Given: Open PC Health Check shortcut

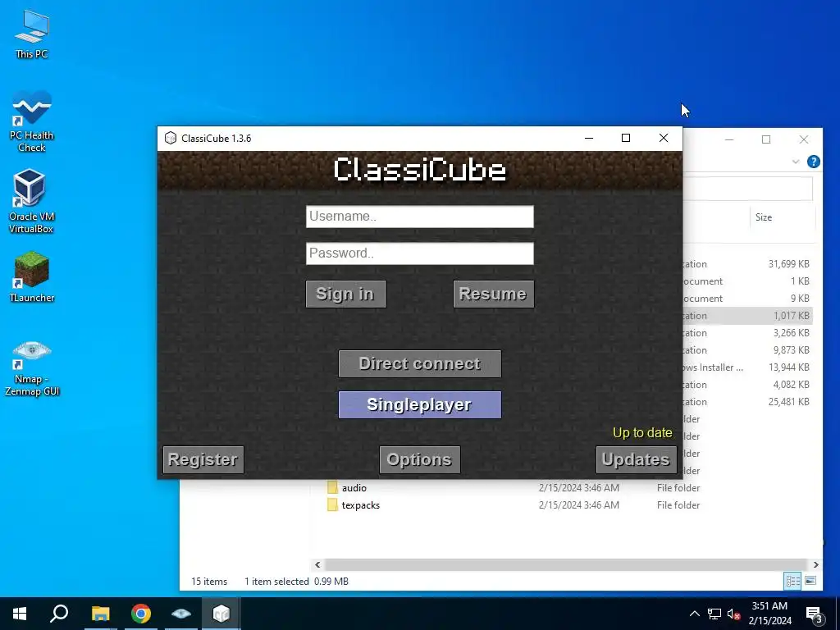Looking at the screenshot, I should [32, 121].
